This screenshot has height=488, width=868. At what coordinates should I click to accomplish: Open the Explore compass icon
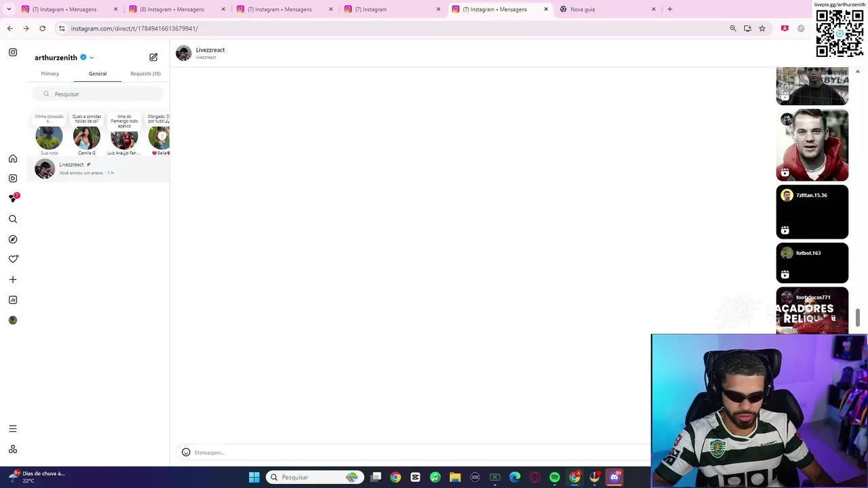point(13,239)
